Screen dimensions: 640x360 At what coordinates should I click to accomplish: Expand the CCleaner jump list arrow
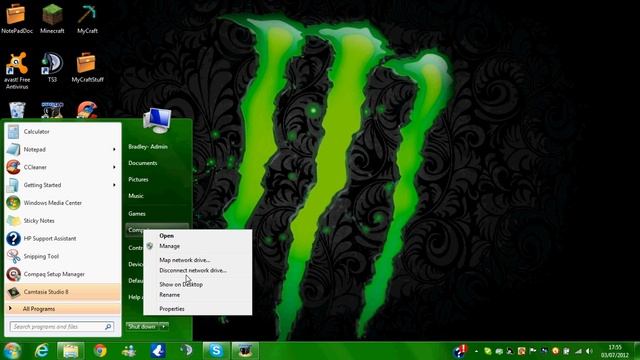point(114,167)
